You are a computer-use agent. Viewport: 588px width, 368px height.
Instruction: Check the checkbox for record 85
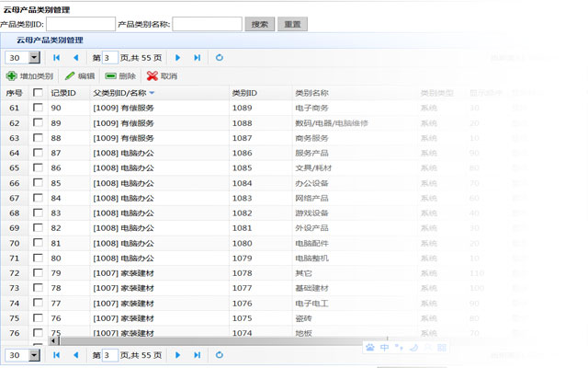[38, 183]
